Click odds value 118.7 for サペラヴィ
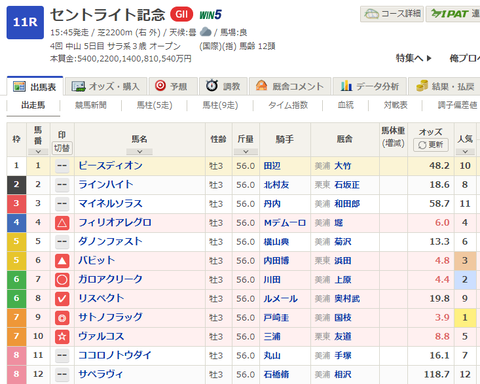 [x=437, y=375]
